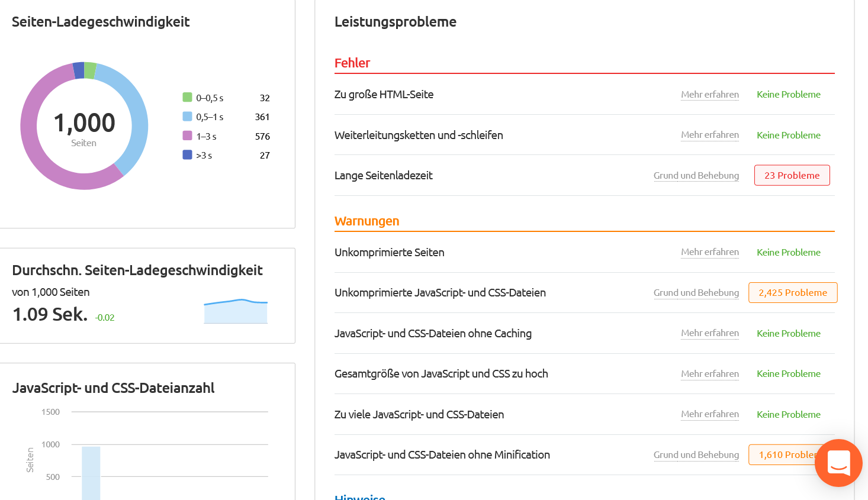This screenshot has height=500, width=868.
Task: Open the 2,425 Probleme button
Action: [x=793, y=292]
